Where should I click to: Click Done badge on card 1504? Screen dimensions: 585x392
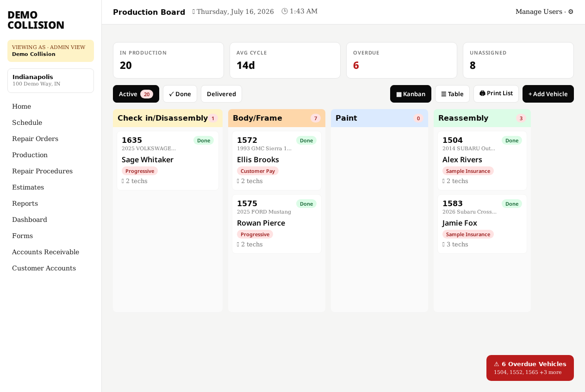point(512,141)
